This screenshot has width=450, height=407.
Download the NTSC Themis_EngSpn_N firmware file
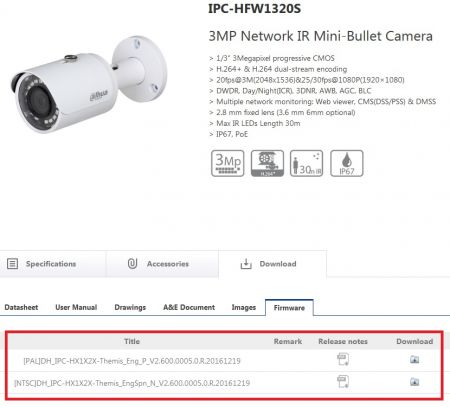point(414,381)
